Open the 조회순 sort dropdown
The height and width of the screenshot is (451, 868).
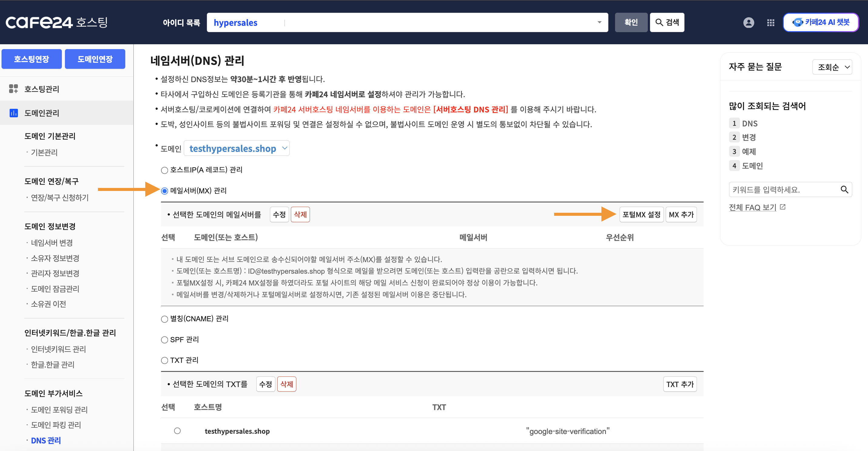click(832, 67)
